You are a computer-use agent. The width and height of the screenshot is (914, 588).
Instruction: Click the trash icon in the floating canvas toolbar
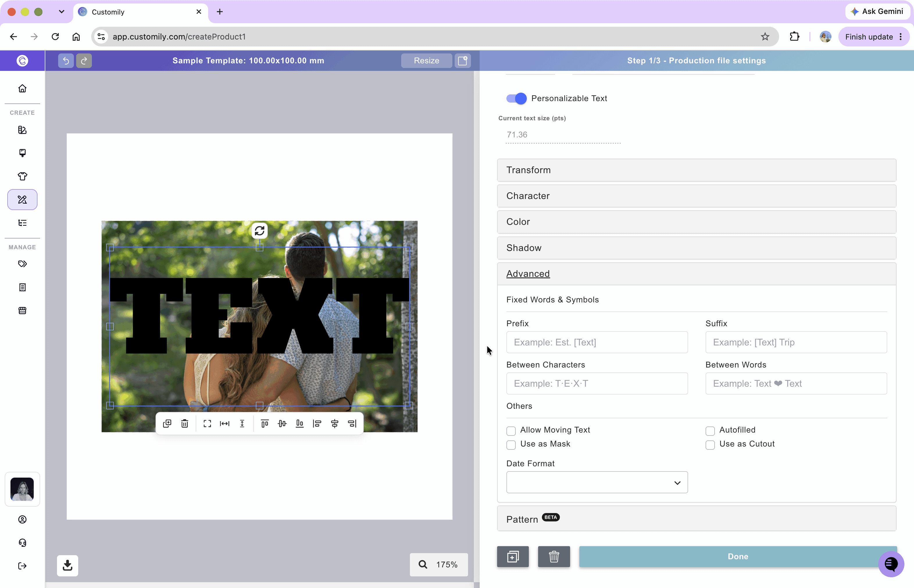(185, 424)
